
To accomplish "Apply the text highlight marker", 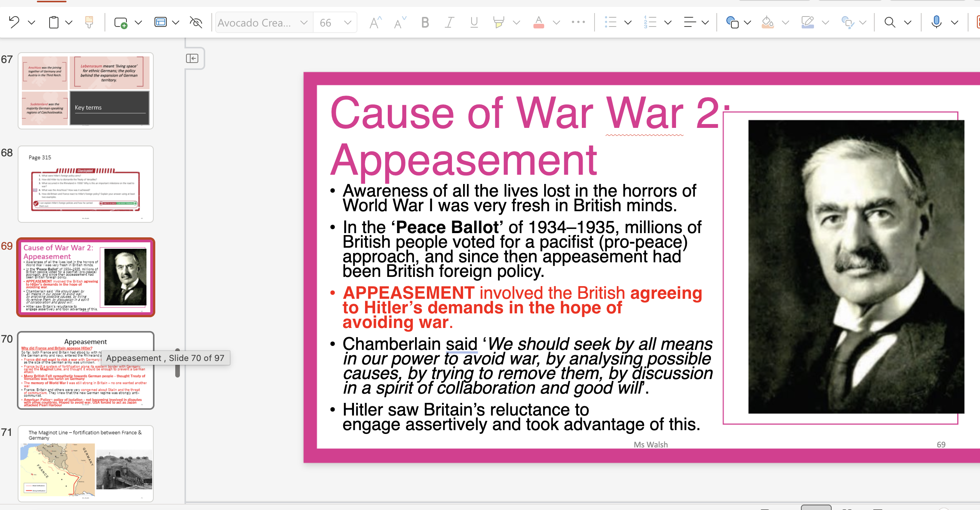I will pos(498,22).
